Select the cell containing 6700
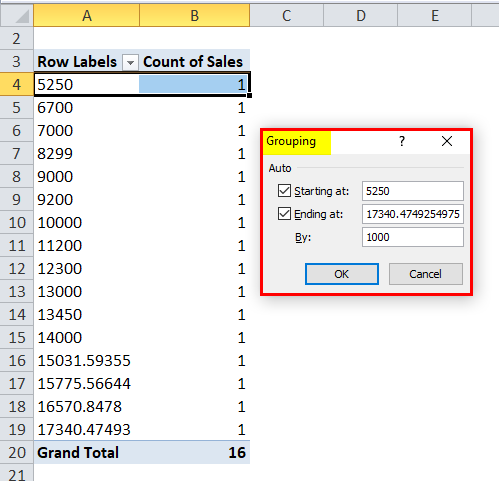 click(87, 108)
